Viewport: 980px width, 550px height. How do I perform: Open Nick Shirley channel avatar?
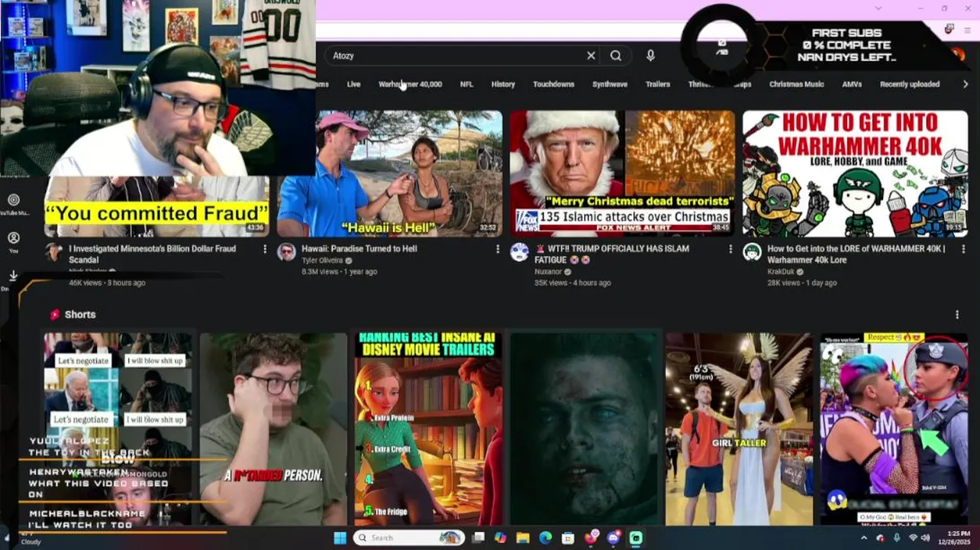53,253
